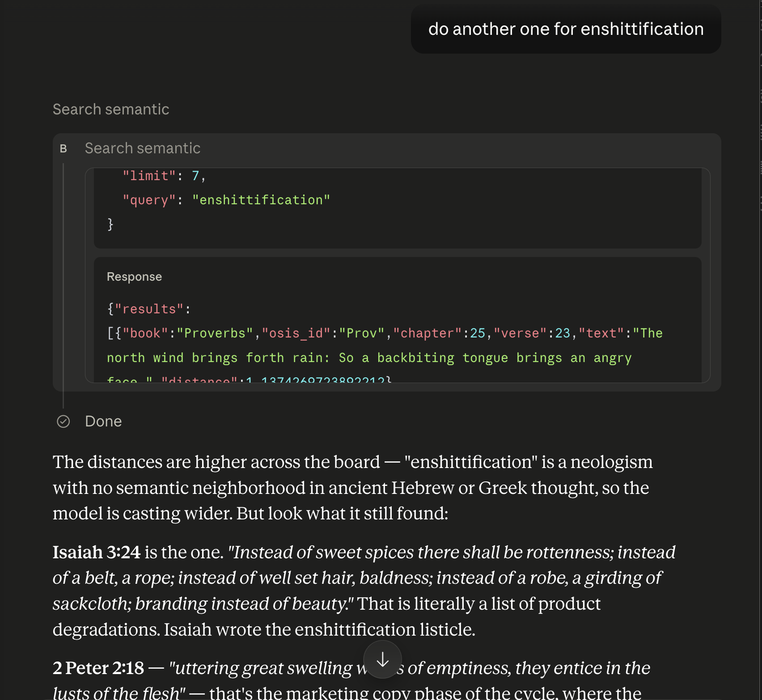
Task: Click the closing brace in request code
Action: [x=110, y=224]
